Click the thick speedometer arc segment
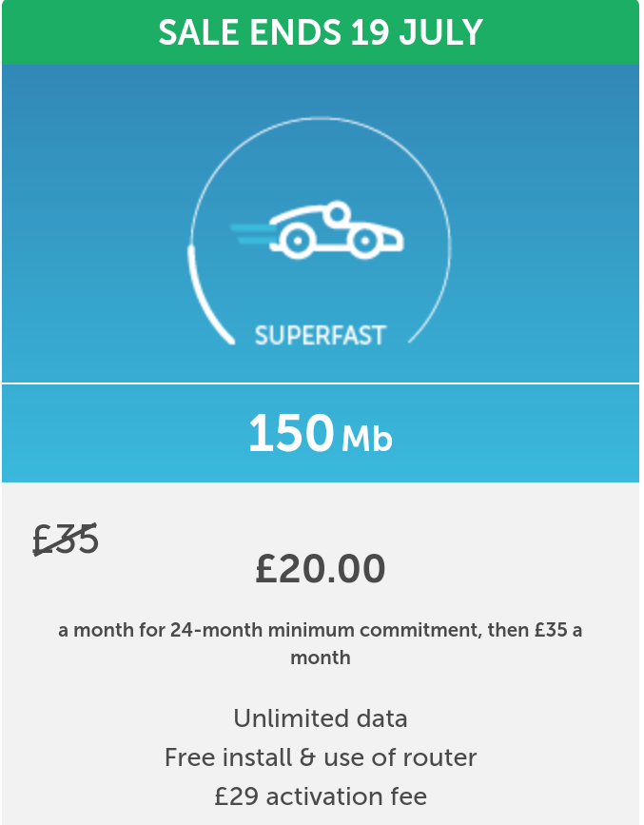This screenshot has width=644, height=825. 209,295
